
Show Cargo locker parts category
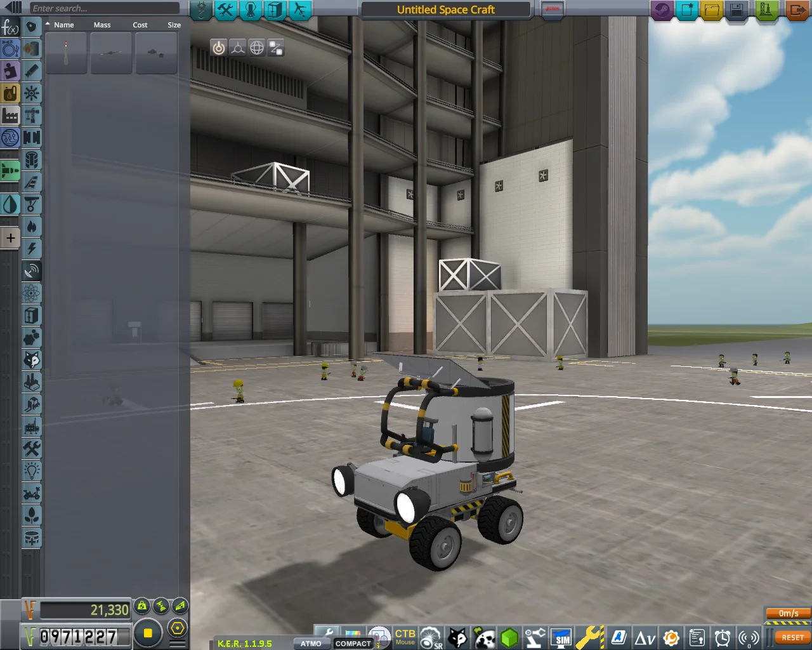[32, 315]
